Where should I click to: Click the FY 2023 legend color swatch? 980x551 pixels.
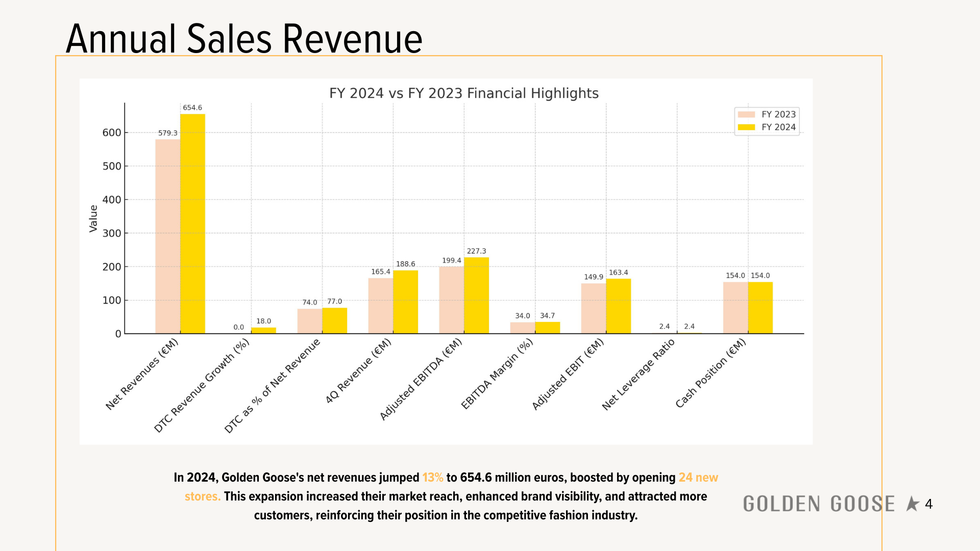tap(746, 114)
